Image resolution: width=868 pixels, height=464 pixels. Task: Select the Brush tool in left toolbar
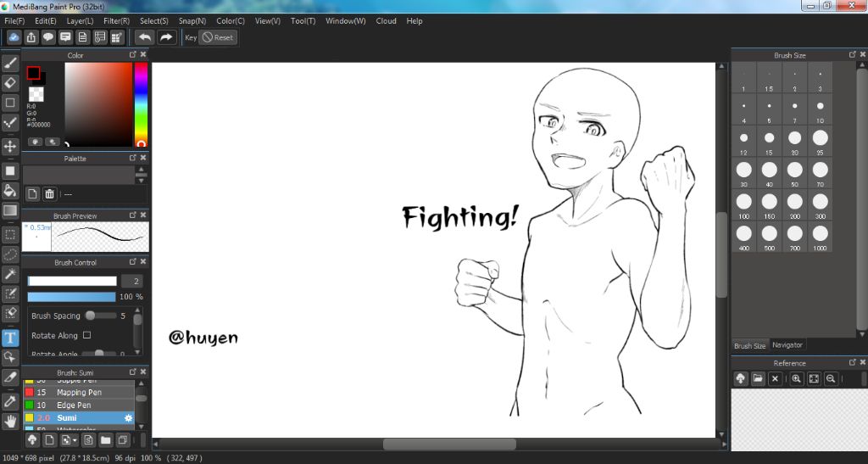point(10,64)
